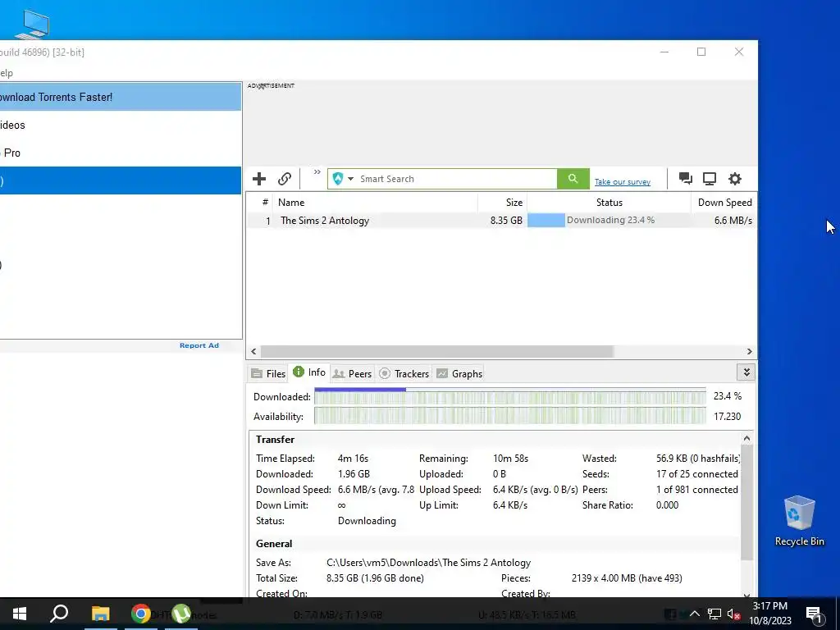Image resolution: width=840 pixels, height=630 pixels.
Task: Click the torrent list horizontal scrollbar thumb
Action: [436, 351]
